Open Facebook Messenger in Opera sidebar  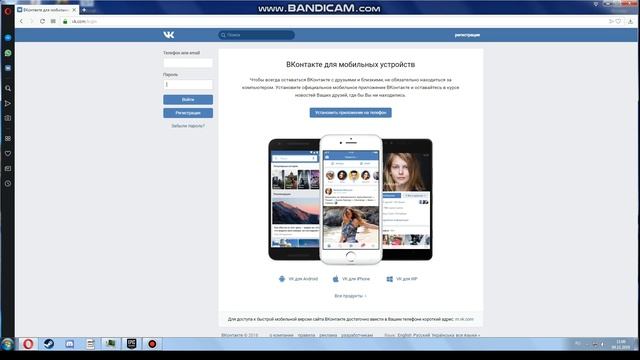point(8,38)
